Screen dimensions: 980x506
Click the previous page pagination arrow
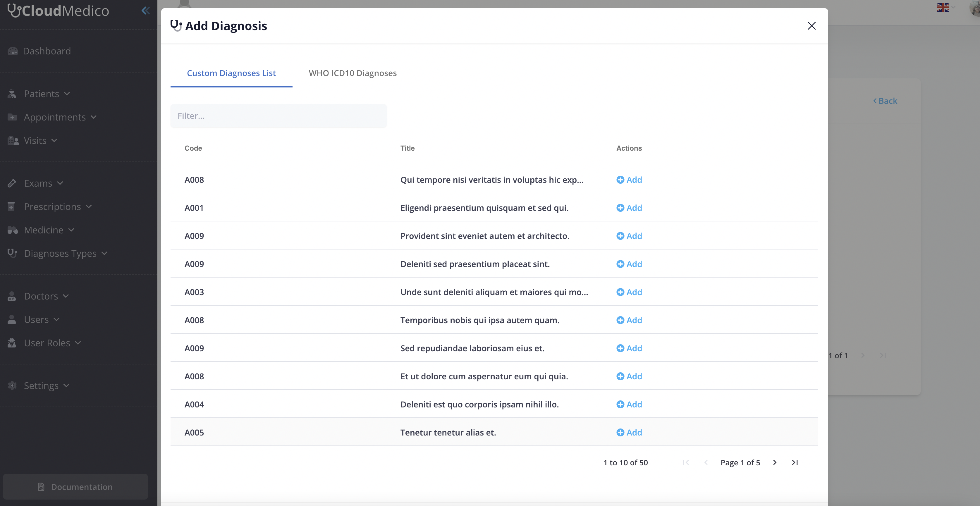point(706,462)
